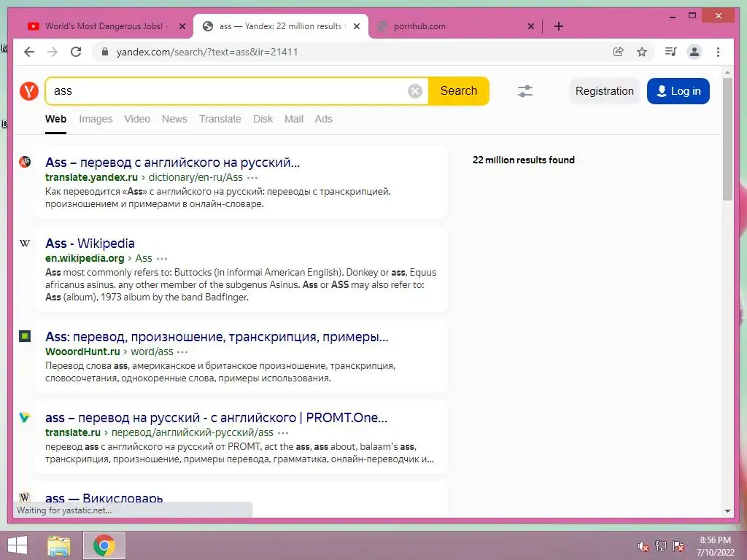Select the Web search category
Viewport: 747px width, 560px height.
pyautogui.click(x=55, y=119)
